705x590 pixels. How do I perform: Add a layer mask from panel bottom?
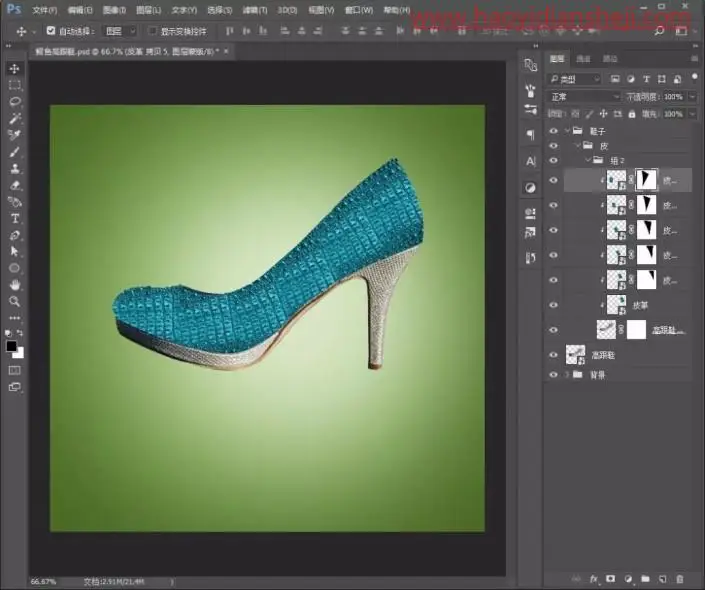610,579
